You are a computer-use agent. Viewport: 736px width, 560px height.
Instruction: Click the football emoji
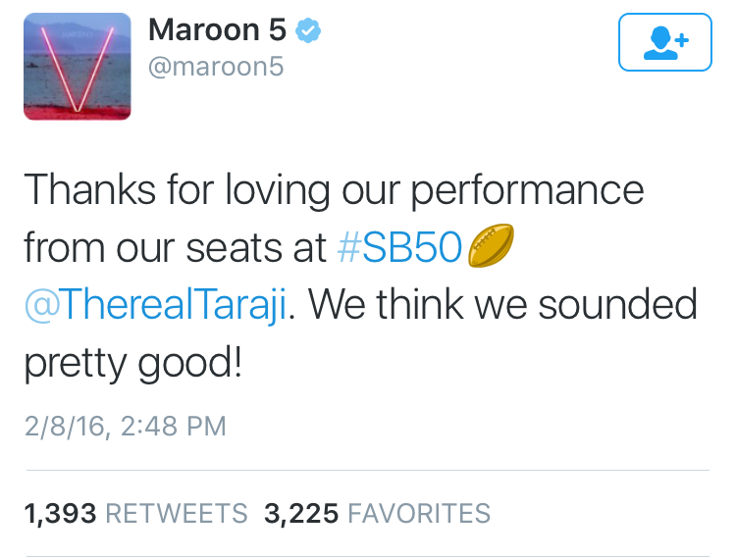pos(491,245)
